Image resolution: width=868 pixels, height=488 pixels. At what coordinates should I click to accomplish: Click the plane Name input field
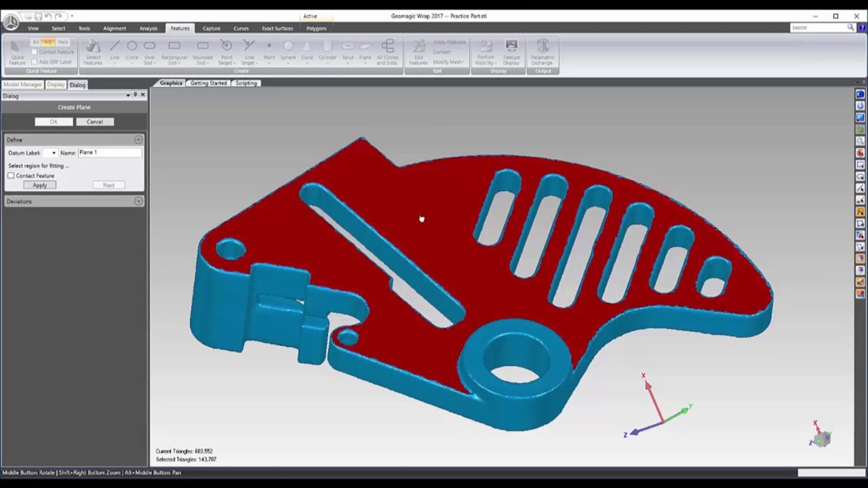point(109,153)
